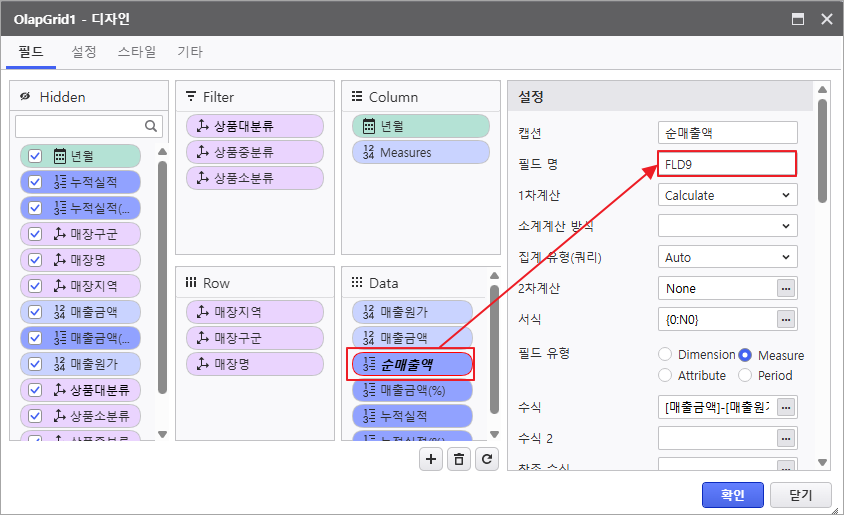Toggle the 매장구군 checkbox in Hidden list

[x=35, y=234]
